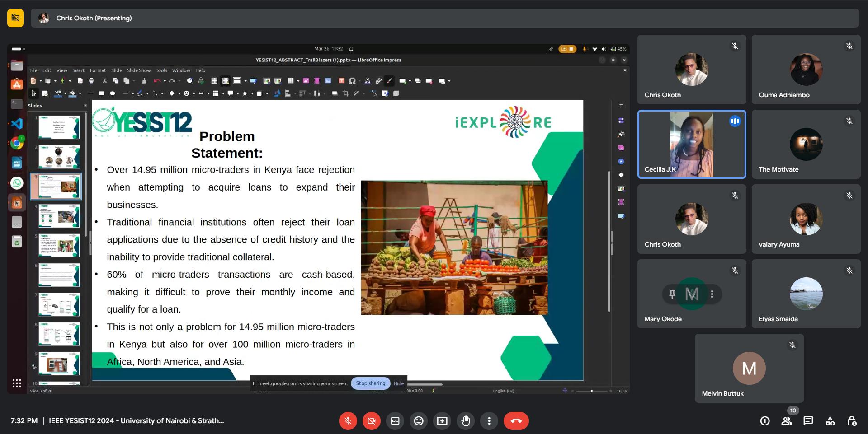
Task: Send a reaction with the emoji button
Action: coord(419,421)
